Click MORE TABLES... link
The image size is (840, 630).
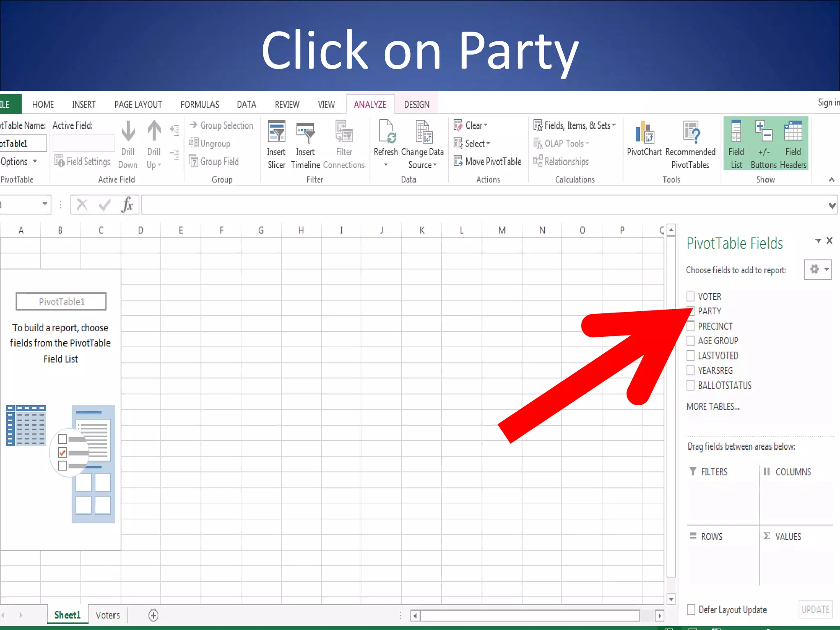pos(713,406)
